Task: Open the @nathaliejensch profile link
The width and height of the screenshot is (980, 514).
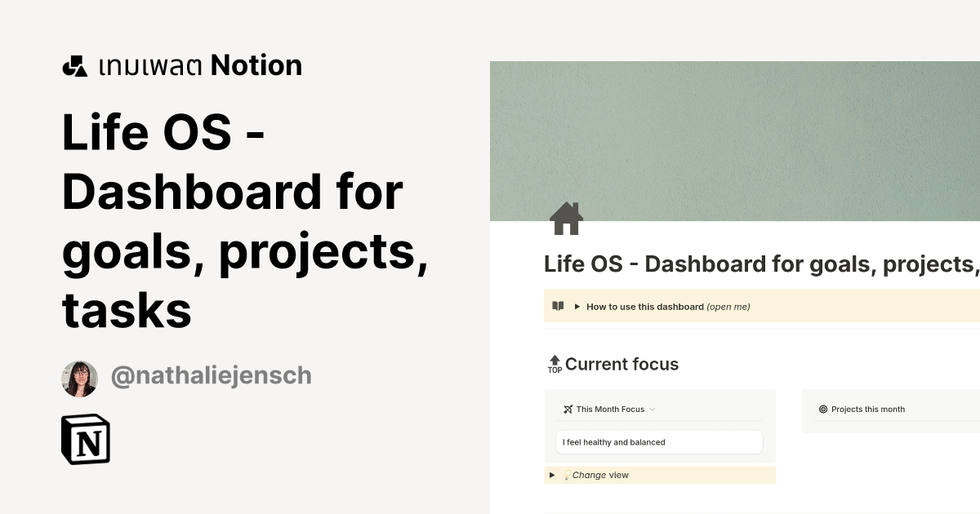Action: tap(211, 374)
